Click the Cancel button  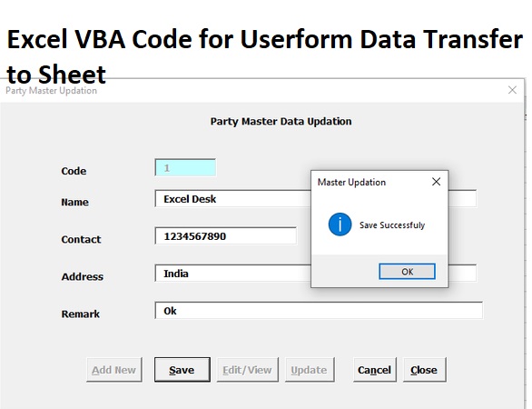click(375, 370)
